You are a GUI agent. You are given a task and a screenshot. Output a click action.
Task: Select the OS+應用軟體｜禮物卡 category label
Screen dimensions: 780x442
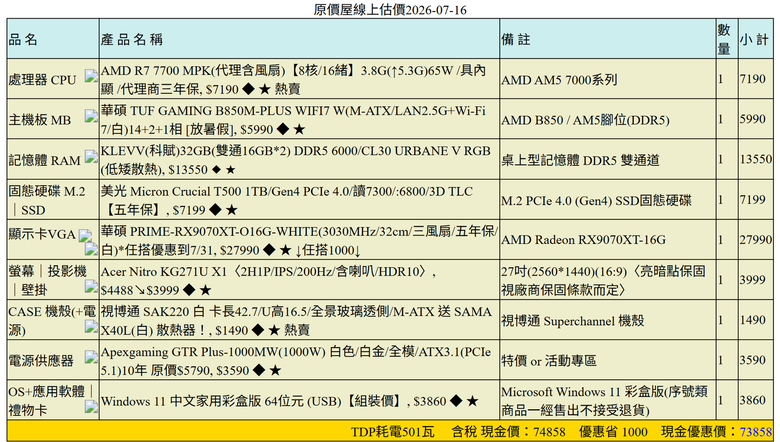pyautogui.click(x=51, y=401)
